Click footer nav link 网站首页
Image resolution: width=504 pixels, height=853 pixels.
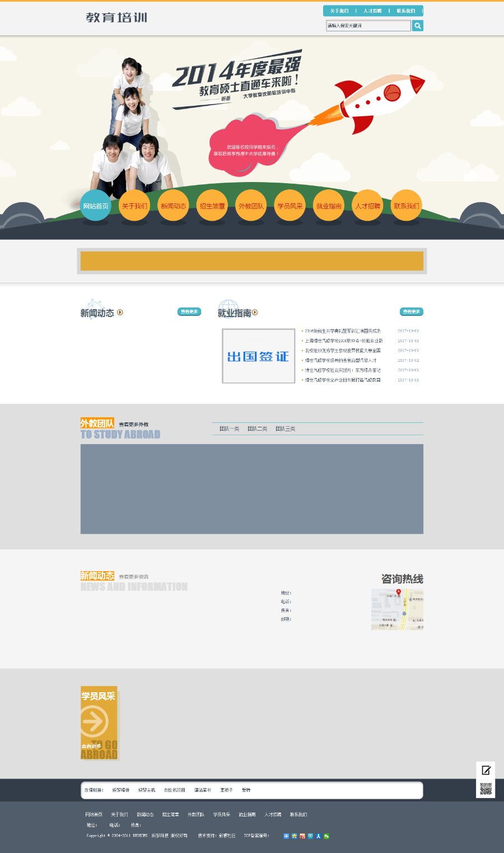point(94,814)
